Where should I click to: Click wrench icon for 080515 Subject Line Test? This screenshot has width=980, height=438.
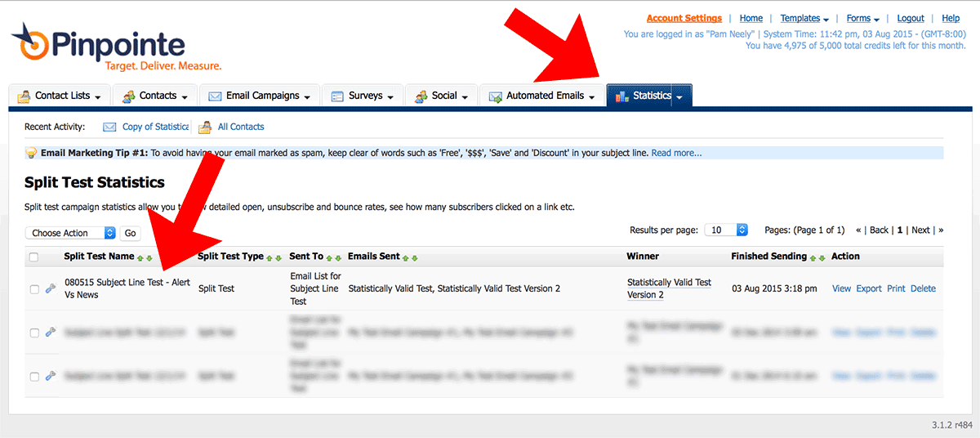coord(51,288)
